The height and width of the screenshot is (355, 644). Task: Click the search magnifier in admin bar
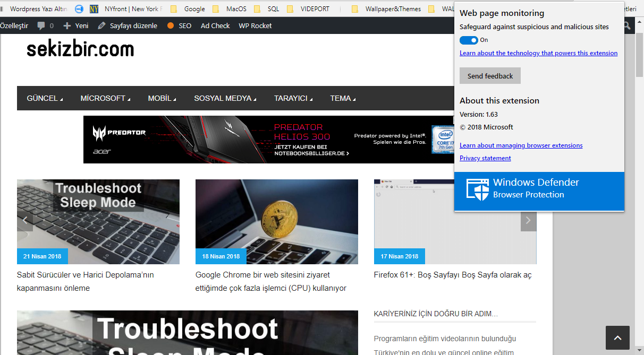coord(627,25)
